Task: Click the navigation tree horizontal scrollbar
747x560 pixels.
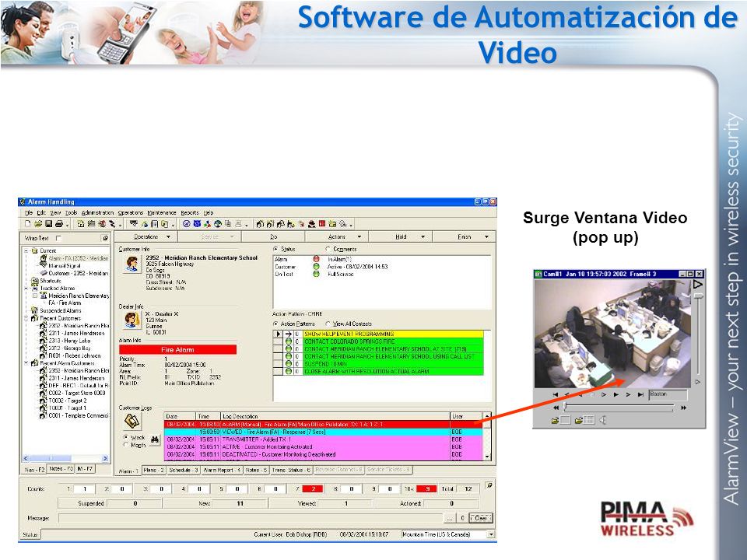Action: coord(65,459)
